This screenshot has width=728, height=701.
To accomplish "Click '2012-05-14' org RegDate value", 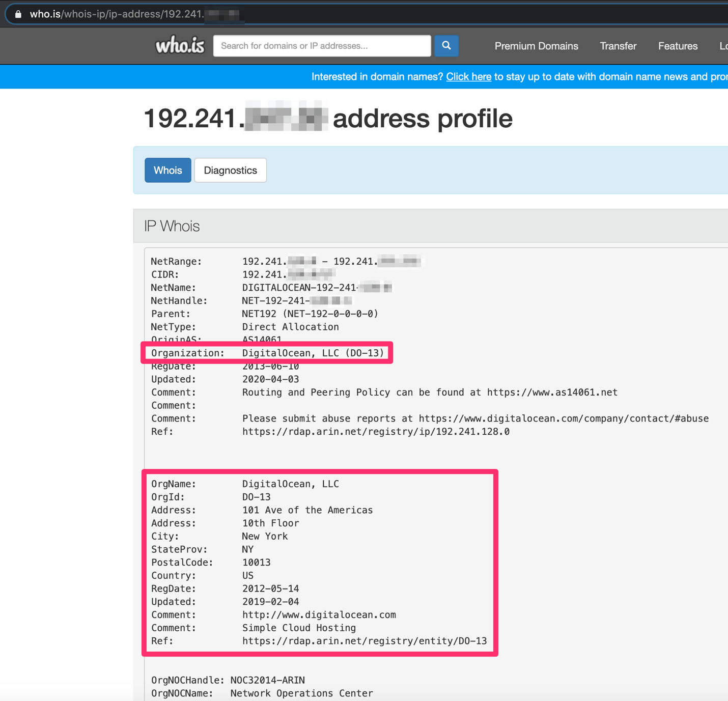I will click(270, 588).
